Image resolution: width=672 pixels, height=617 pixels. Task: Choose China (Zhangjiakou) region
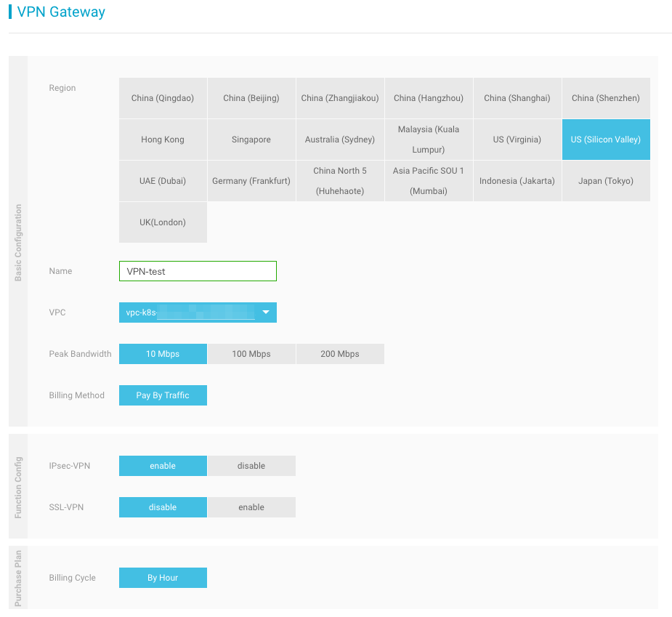[340, 98]
